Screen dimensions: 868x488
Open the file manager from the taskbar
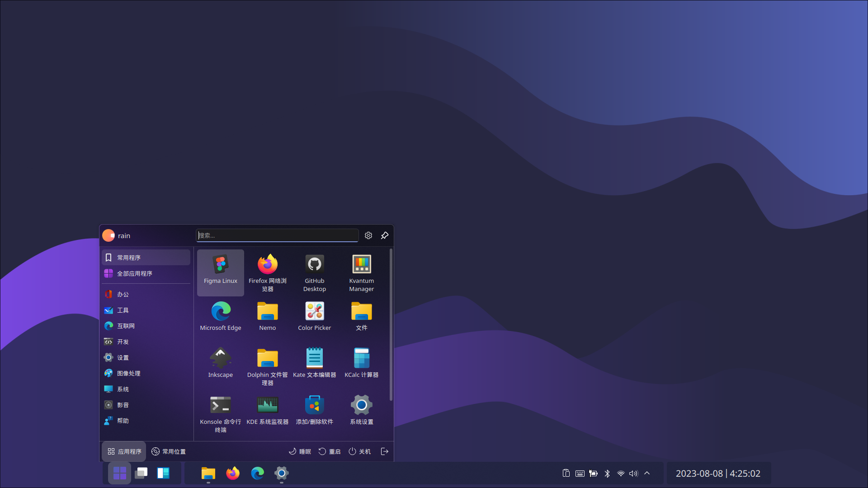pos(208,473)
